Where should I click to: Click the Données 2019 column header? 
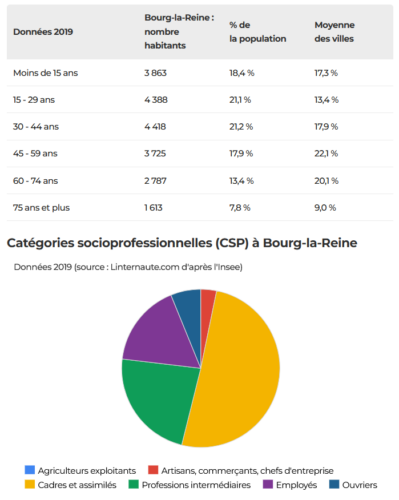click(x=43, y=32)
